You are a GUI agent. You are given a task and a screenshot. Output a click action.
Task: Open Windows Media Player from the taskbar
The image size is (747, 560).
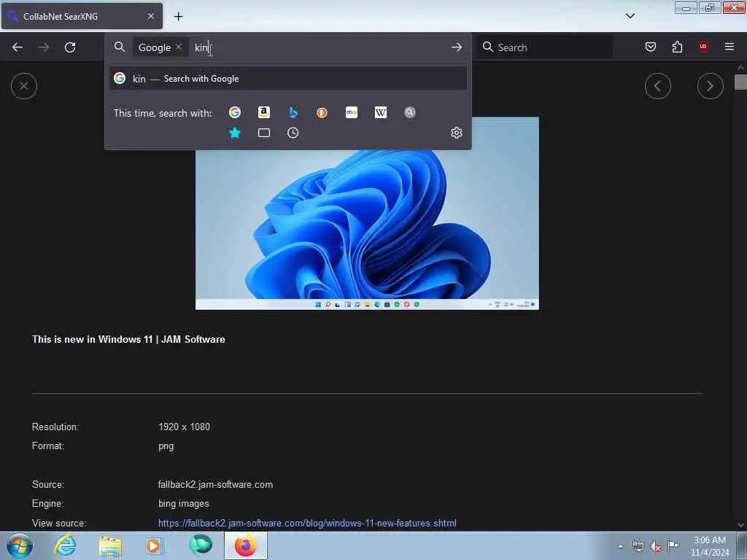click(153, 545)
